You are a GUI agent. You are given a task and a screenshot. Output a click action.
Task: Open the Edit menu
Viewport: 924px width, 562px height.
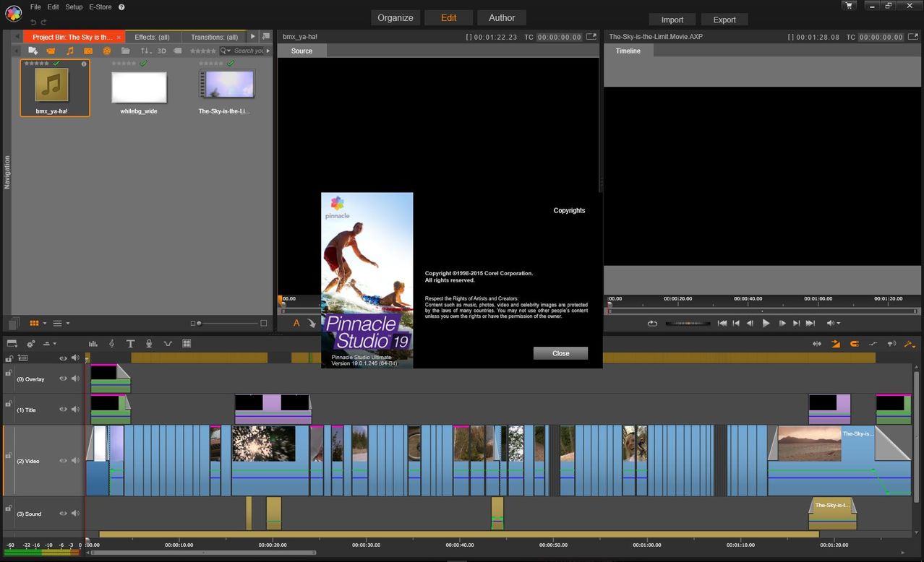[x=53, y=7]
